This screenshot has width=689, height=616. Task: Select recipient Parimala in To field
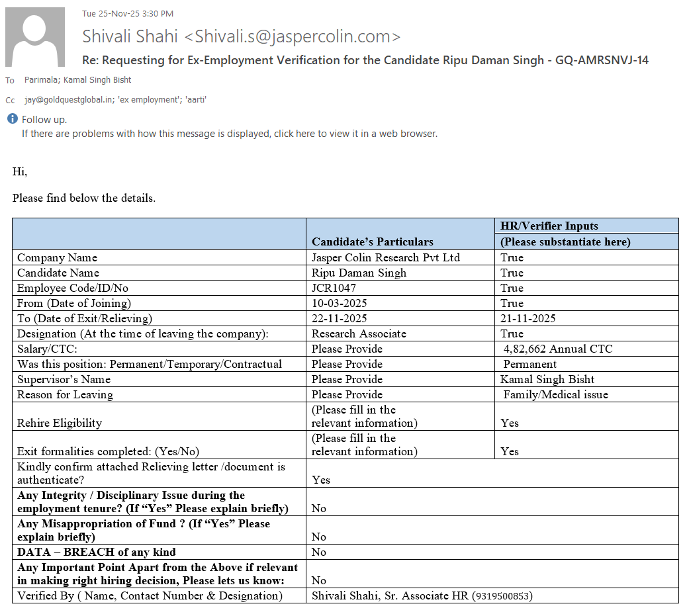pos(41,80)
